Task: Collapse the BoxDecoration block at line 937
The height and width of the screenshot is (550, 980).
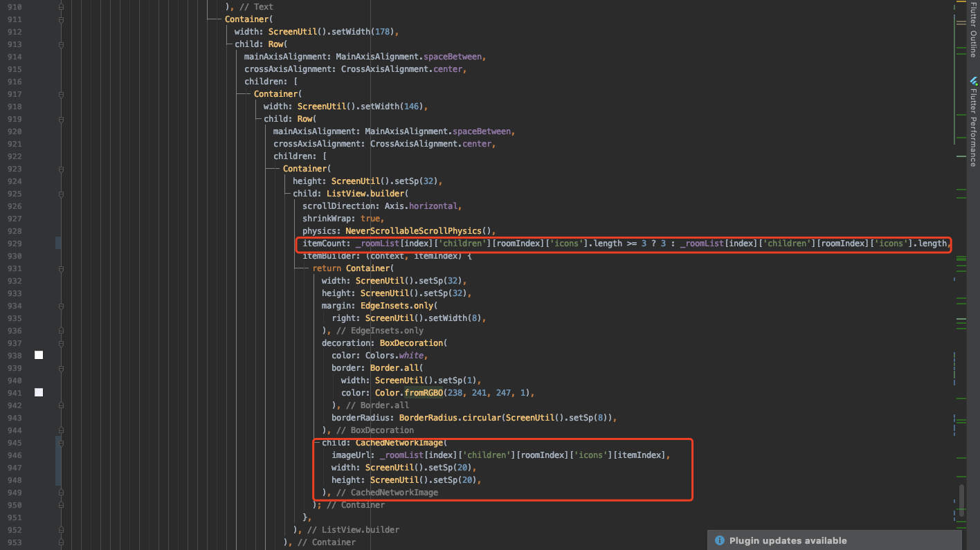Action: tap(61, 343)
